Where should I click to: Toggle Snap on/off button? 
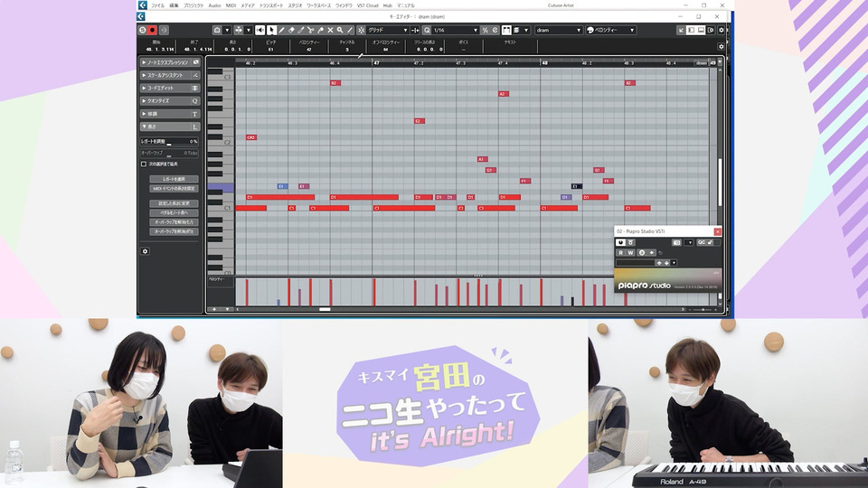(x=361, y=30)
